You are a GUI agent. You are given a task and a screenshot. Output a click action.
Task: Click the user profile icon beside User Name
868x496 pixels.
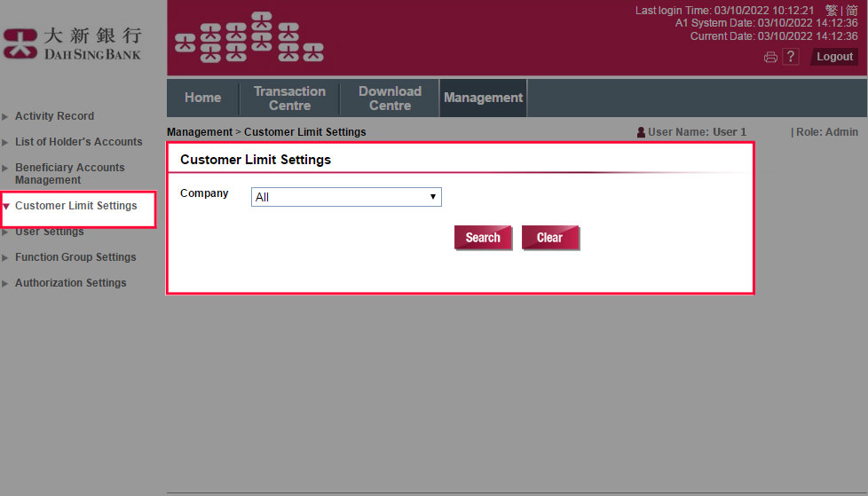[x=641, y=132]
